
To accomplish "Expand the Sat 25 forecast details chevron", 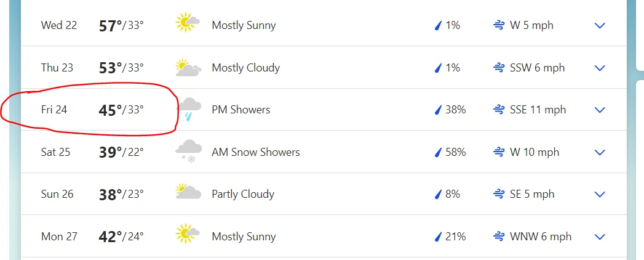I will point(600,152).
